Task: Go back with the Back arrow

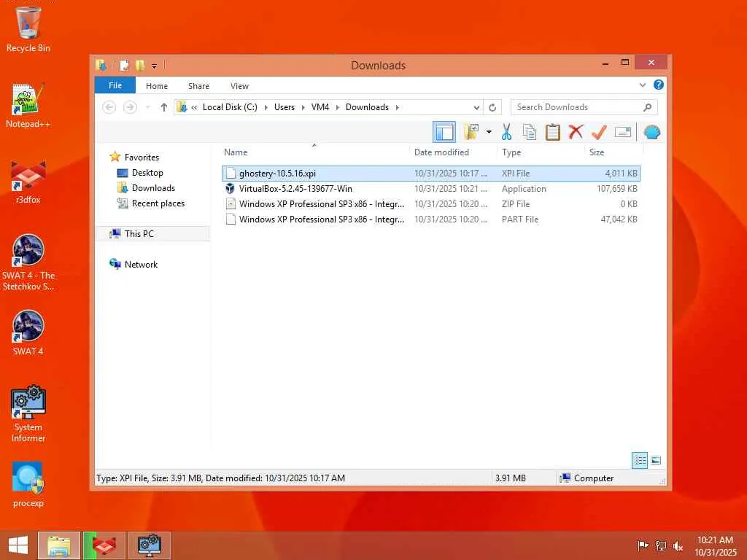Action: click(x=109, y=107)
